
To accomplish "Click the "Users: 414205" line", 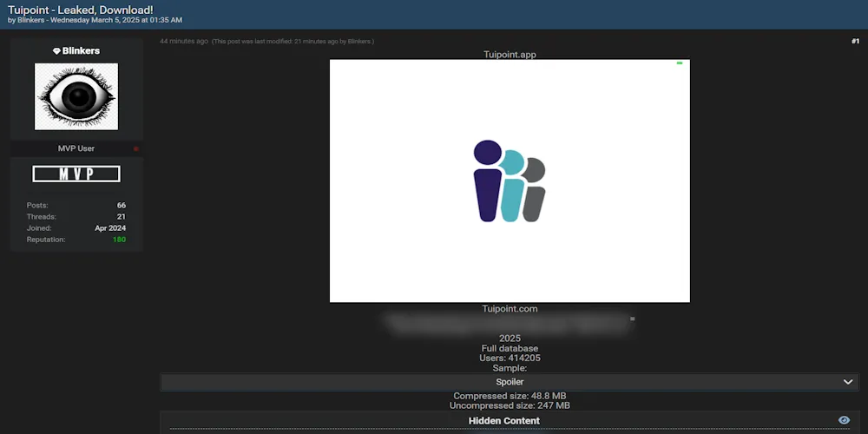I will coord(510,358).
